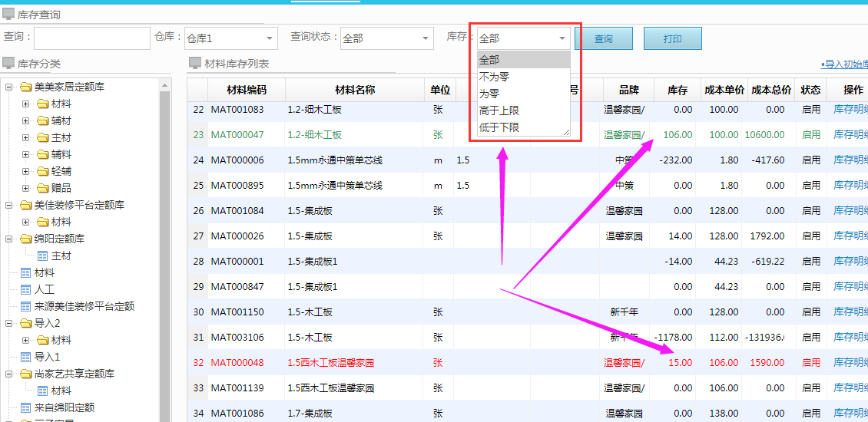Expand the 辅材 tree node

26,120
